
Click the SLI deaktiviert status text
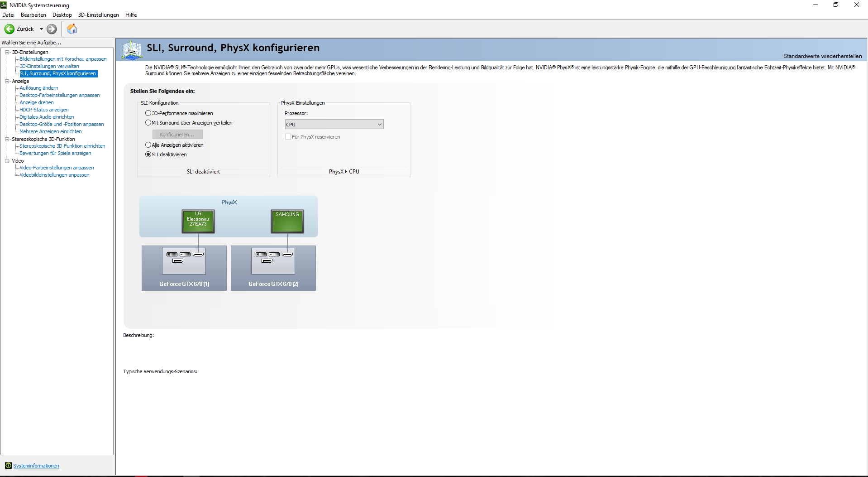pos(203,172)
